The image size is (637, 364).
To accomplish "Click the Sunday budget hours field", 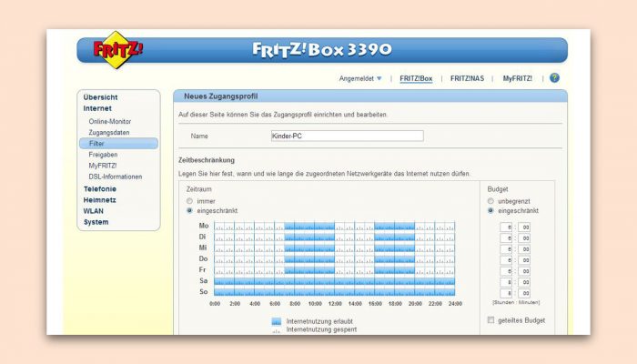I will click(x=506, y=293).
